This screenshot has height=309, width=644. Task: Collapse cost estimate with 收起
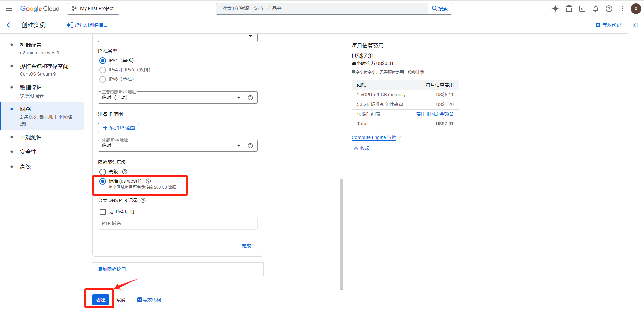click(362, 148)
